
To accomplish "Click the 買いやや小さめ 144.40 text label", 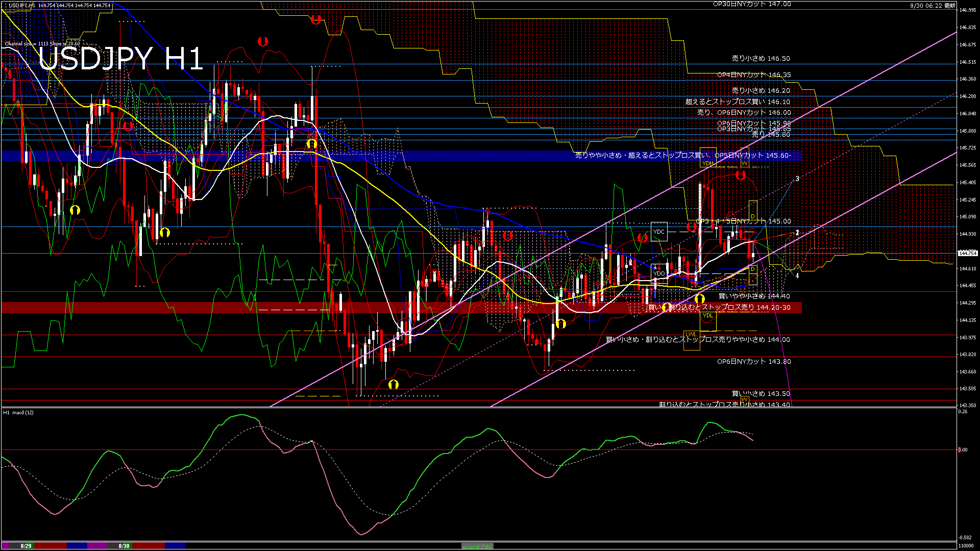I will pos(754,296).
